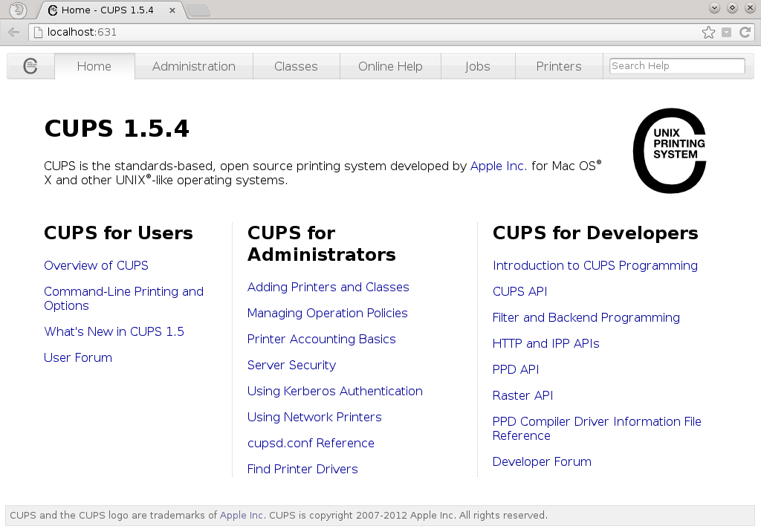Click Apple Inc. link in the footer
This screenshot has width=761, height=532.
(242, 515)
